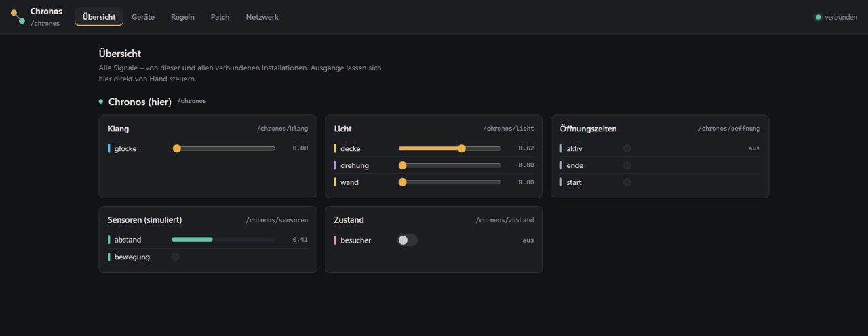This screenshot has width=868, height=336.
Task: Click the Chronos logo icon
Action: (x=18, y=17)
